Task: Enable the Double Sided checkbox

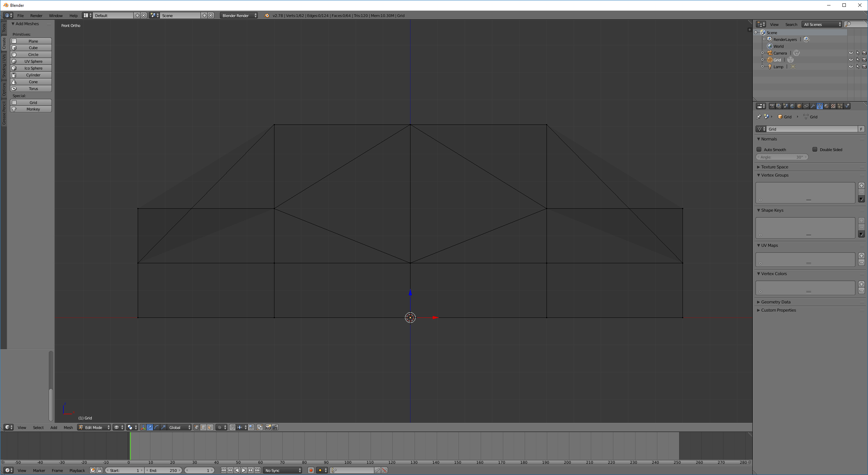Action: click(x=815, y=149)
